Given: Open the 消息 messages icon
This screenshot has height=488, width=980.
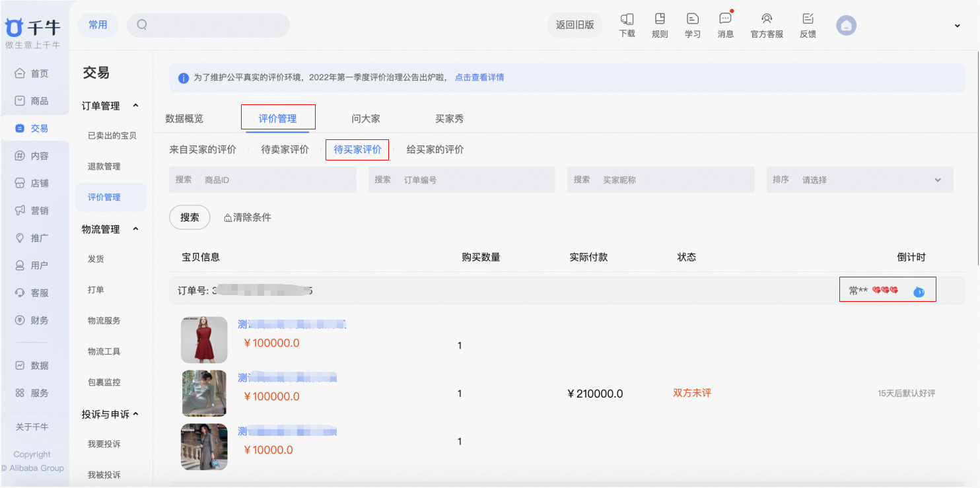Looking at the screenshot, I should tap(725, 25).
